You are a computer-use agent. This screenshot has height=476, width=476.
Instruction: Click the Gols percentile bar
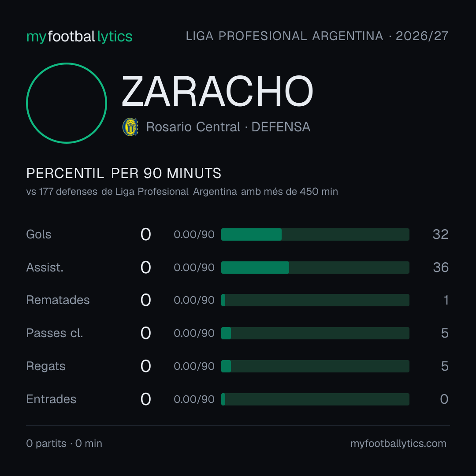[315, 234]
